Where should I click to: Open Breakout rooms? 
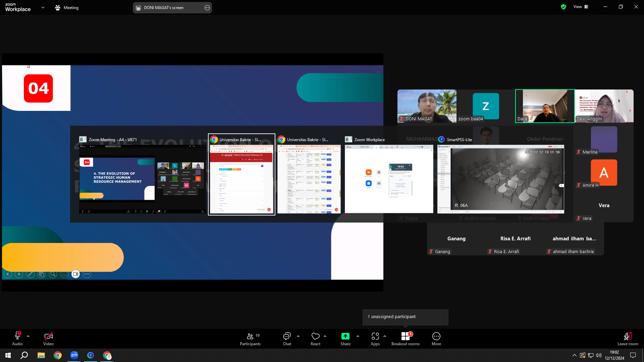(x=406, y=339)
